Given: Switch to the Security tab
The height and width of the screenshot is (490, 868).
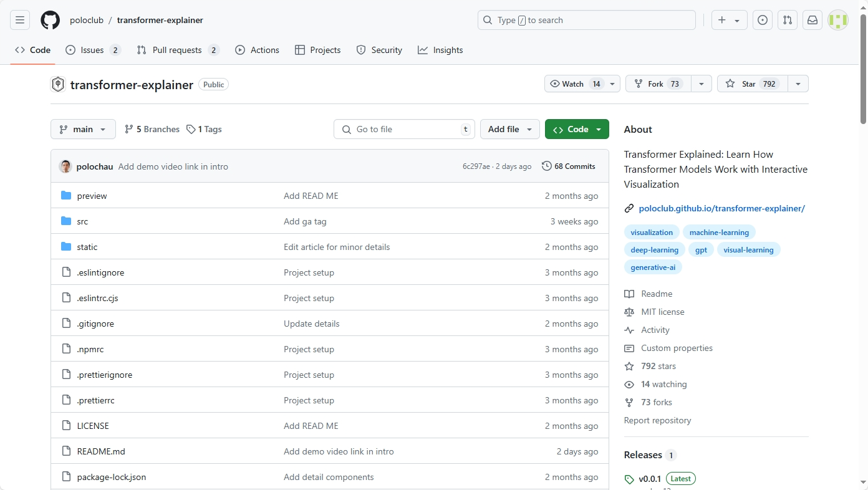Looking at the screenshot, I should [x=379, y=50].
